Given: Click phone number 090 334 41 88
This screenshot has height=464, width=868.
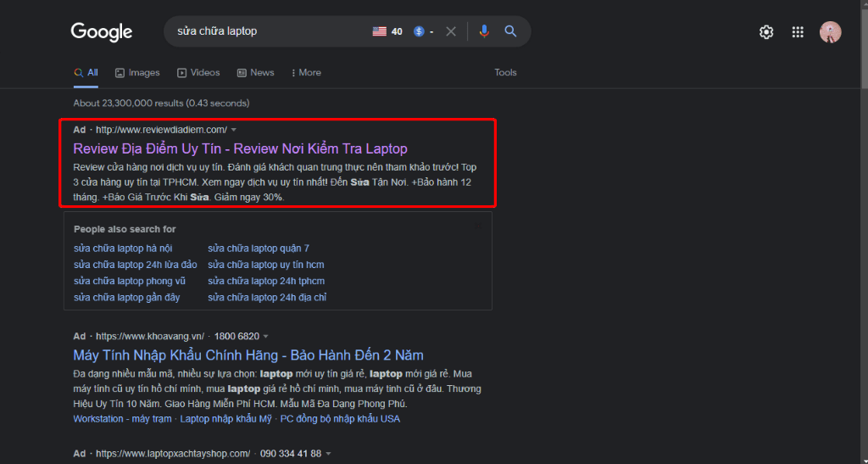Looking at the screenshot, I should pyautogui.click(x=291, y=454).
